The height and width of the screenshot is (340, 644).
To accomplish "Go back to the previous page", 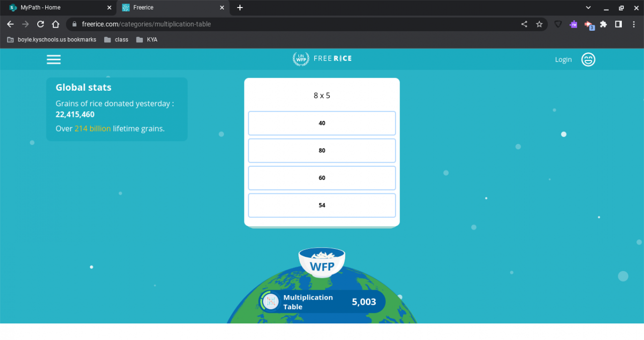I will 10,24.
